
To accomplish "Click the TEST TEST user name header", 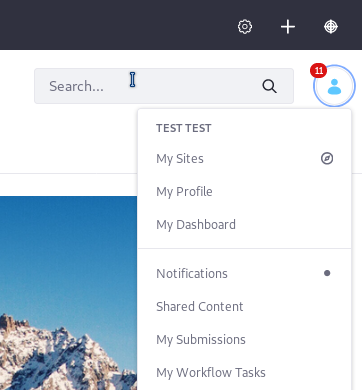I will click(x=184, y=128).
